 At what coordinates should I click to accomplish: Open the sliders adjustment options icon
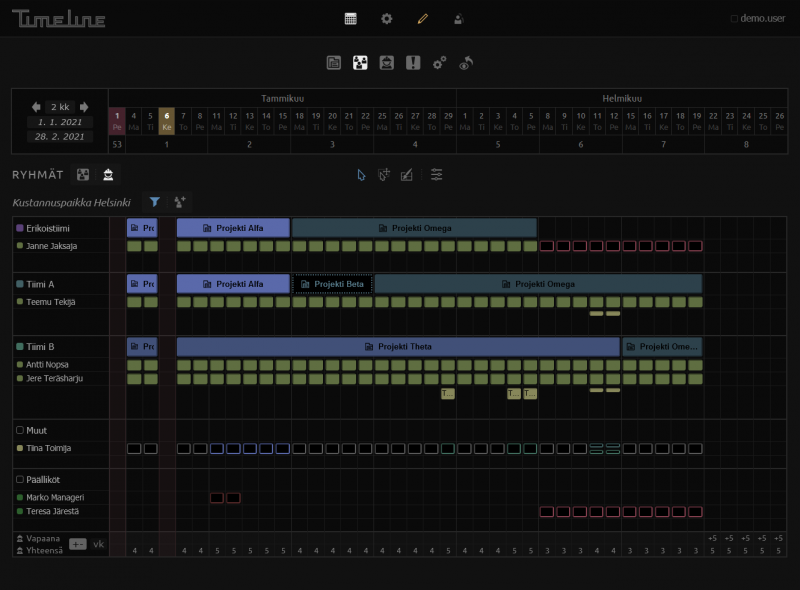click(437, 175)
